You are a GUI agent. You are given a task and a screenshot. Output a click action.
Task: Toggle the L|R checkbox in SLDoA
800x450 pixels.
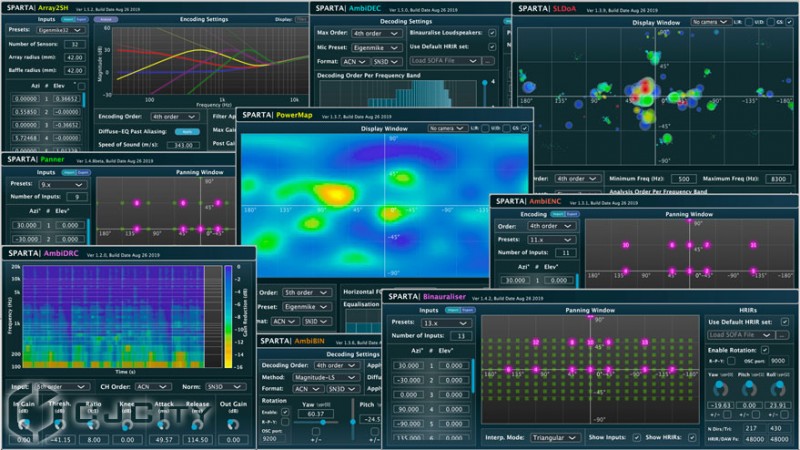(748, 22)
